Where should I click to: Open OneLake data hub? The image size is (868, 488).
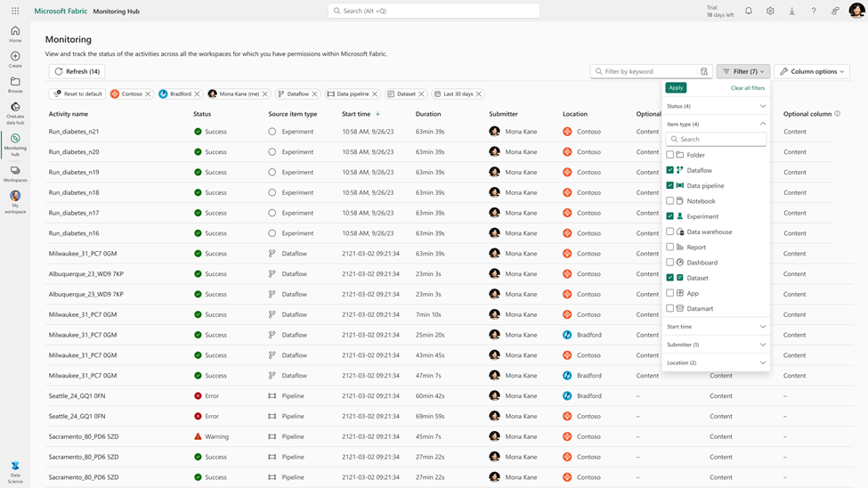coord(15,113)
